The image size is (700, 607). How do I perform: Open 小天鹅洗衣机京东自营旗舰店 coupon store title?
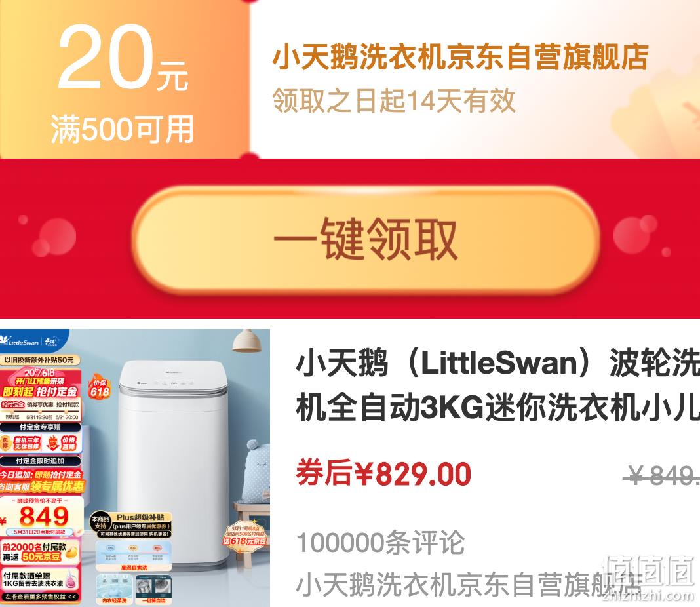click(460, 57)
